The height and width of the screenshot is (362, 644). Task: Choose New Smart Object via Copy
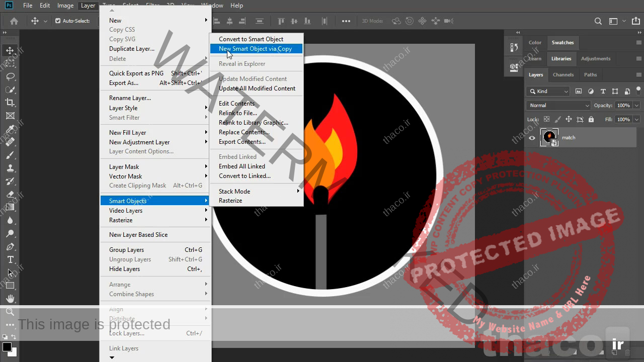pos(257,49)
